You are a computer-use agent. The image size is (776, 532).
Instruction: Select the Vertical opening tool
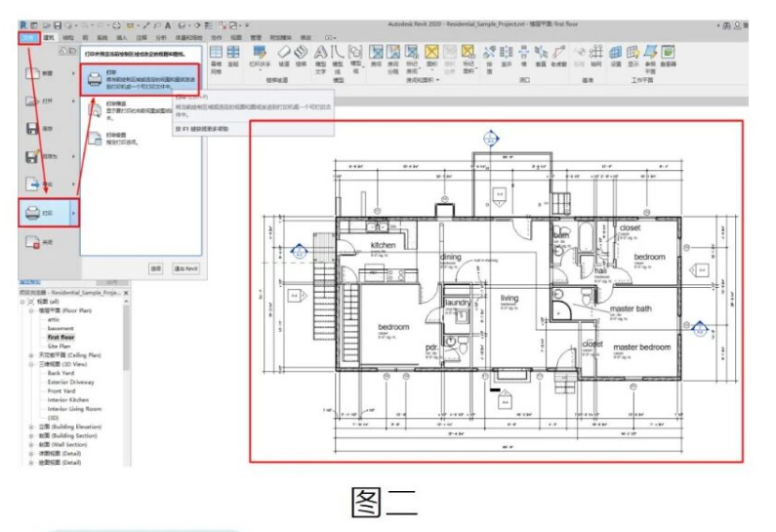coord(541,56)
